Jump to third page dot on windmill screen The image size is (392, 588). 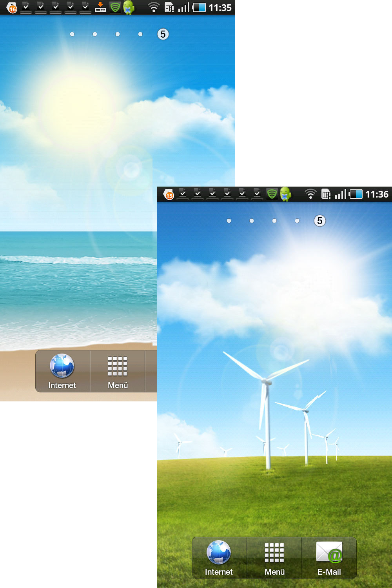274,221
